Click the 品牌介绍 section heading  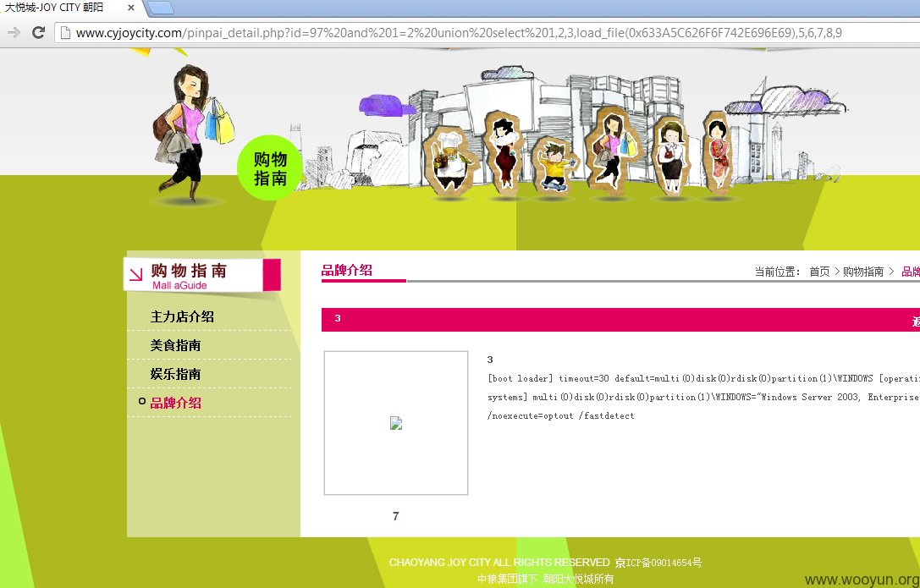click(347, 270)
